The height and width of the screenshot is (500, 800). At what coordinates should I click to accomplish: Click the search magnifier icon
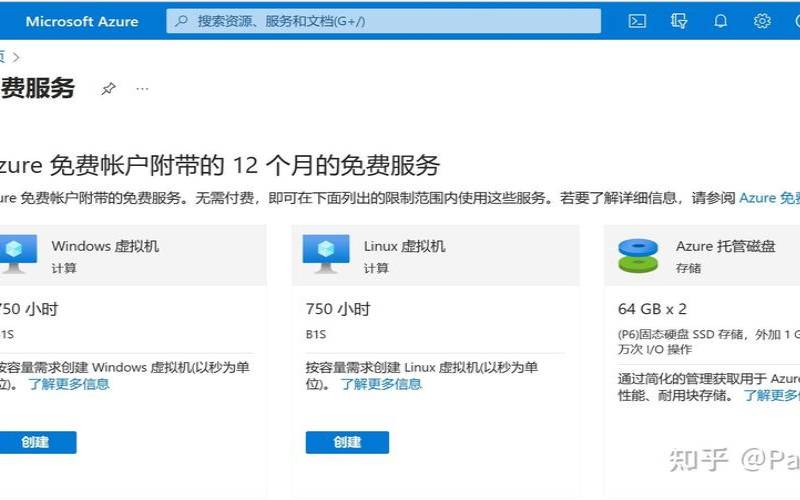pos(181,21)
